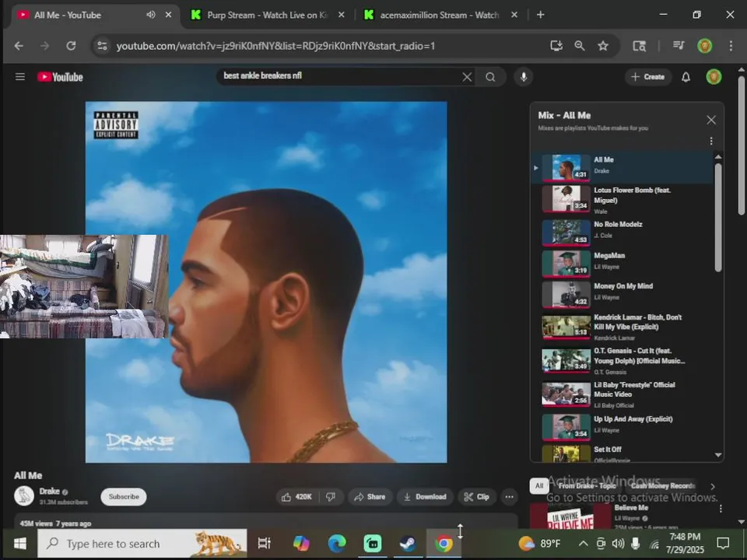747x560 pixels.
Task: Select the All filter chip
Action: 538,485
